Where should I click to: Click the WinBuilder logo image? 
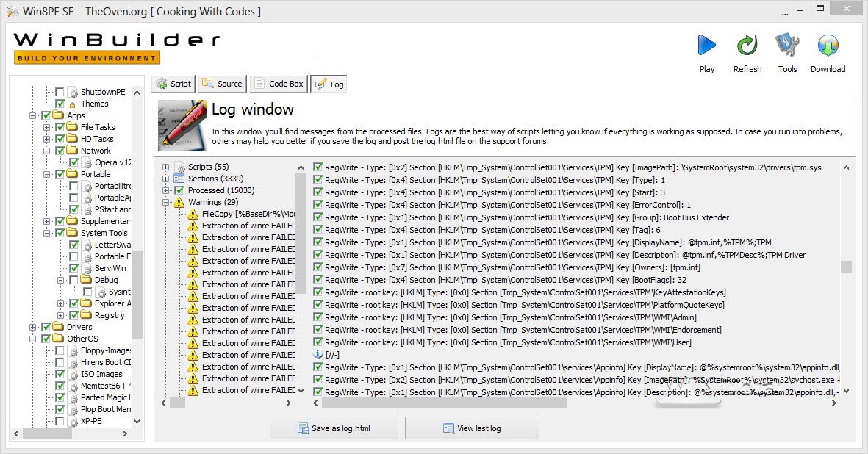[x=116, y=47]
